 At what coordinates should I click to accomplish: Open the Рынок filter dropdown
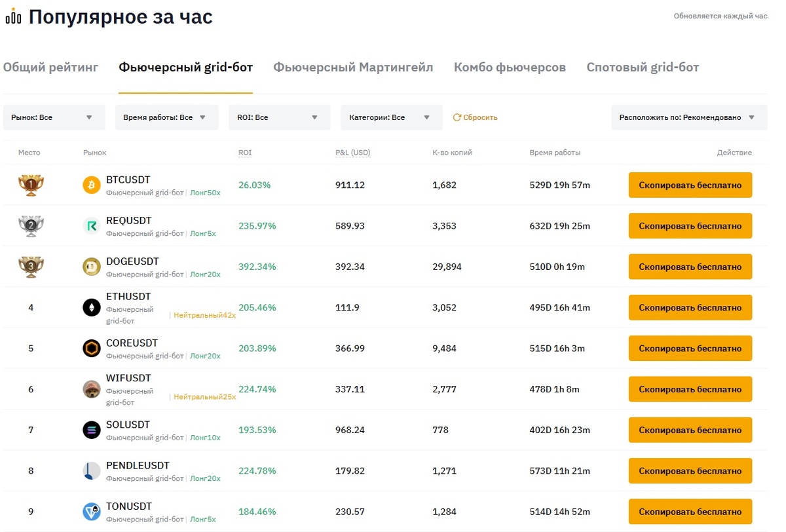click(54, 117)
